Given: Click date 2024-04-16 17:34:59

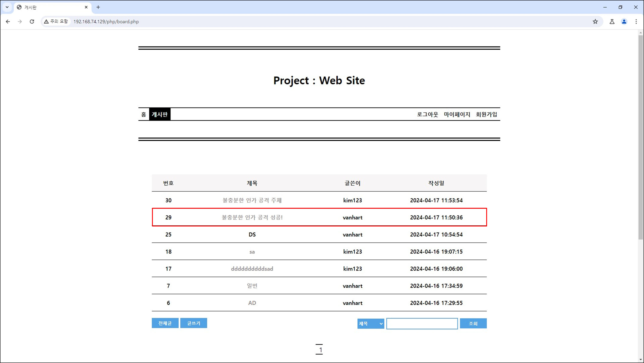Looking at the screenshot, I should (436, 286).
